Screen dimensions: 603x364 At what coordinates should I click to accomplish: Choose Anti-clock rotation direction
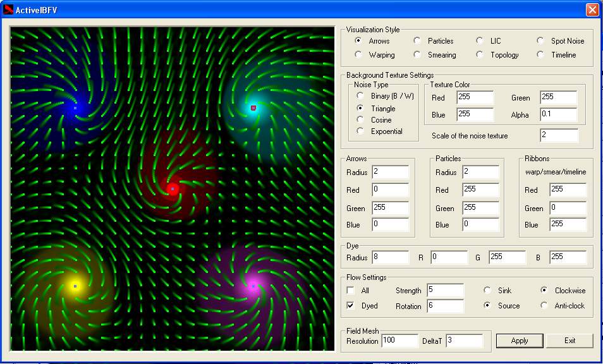coord(544,306)
